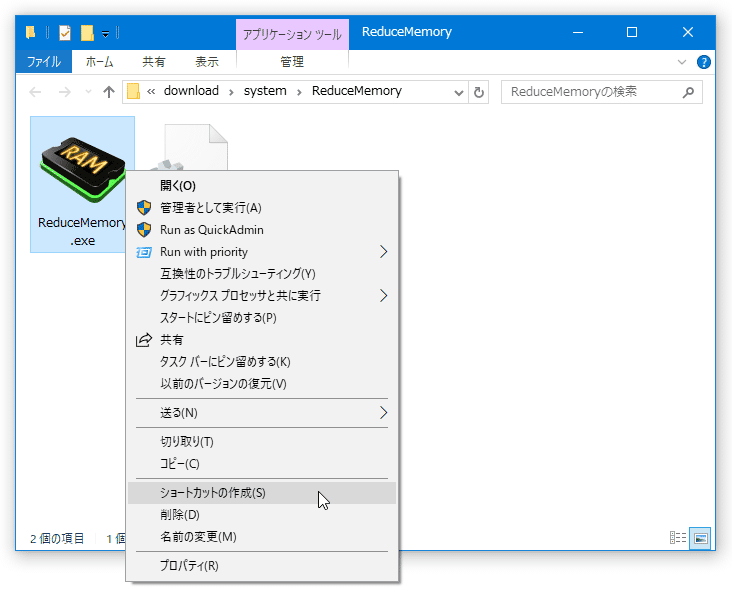Expand the chevron after download breadcrumb
The width and height of the screenshot is (732, 590).
point(231,92)
